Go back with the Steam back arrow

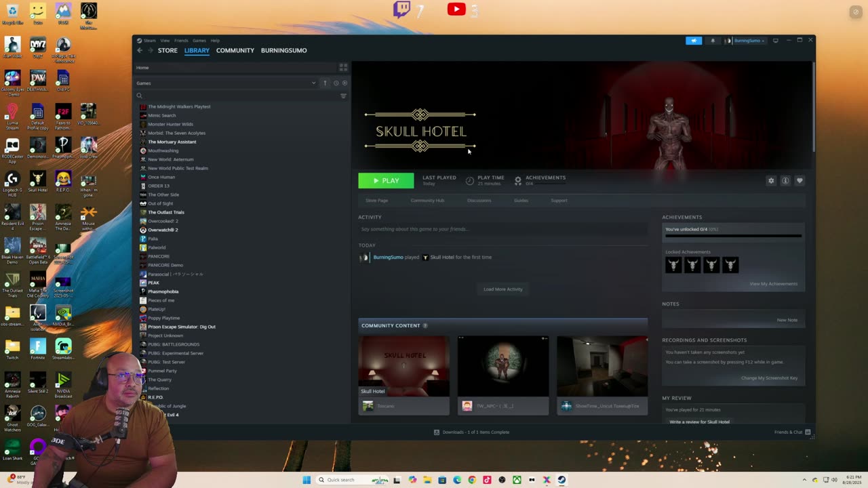140,50
